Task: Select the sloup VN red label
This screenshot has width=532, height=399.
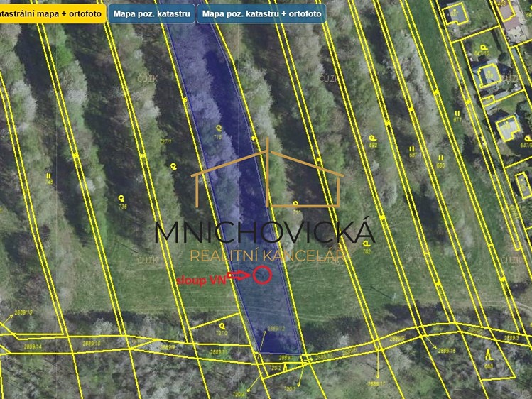Action: coord(201,280)
